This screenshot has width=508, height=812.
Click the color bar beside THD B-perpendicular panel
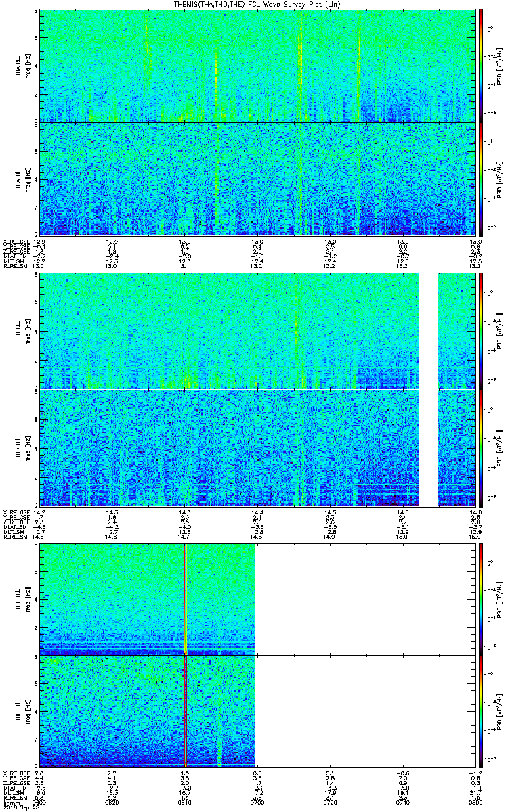[x=481, y=331]
